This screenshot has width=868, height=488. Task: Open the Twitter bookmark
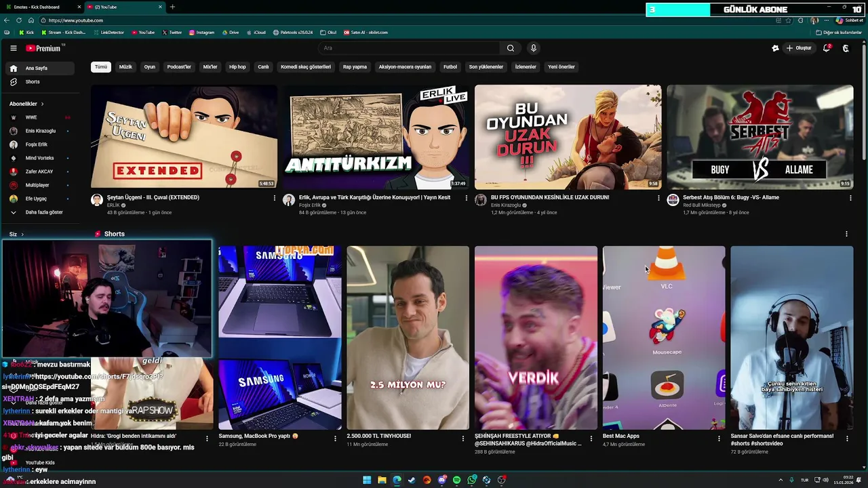point(171,33)
